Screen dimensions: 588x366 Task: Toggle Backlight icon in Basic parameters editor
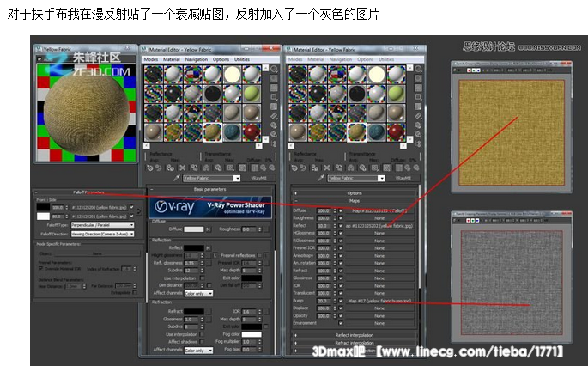click(274, 78)
